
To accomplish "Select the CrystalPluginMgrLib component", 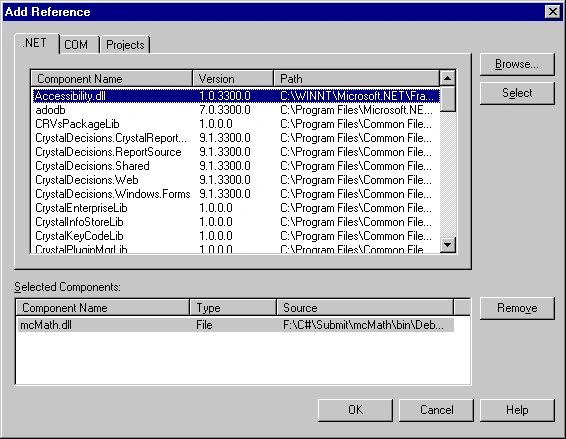I will coord(236,248).
